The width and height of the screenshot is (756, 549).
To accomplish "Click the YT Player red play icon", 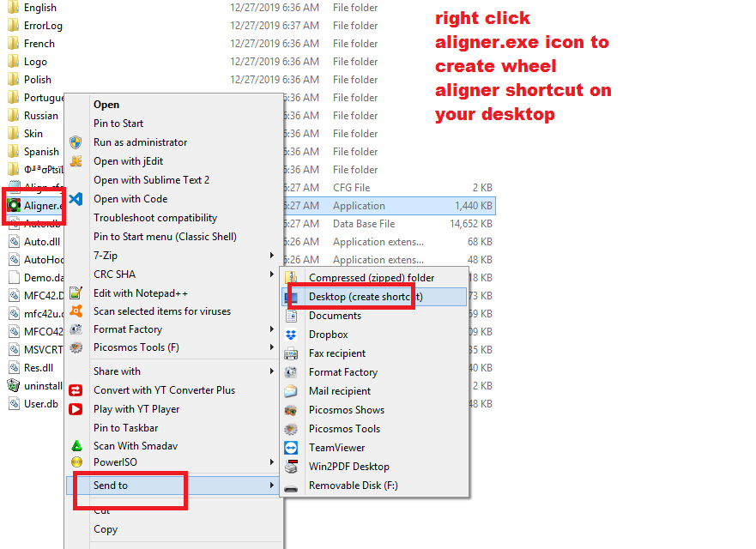I will [x=76, y=409].
